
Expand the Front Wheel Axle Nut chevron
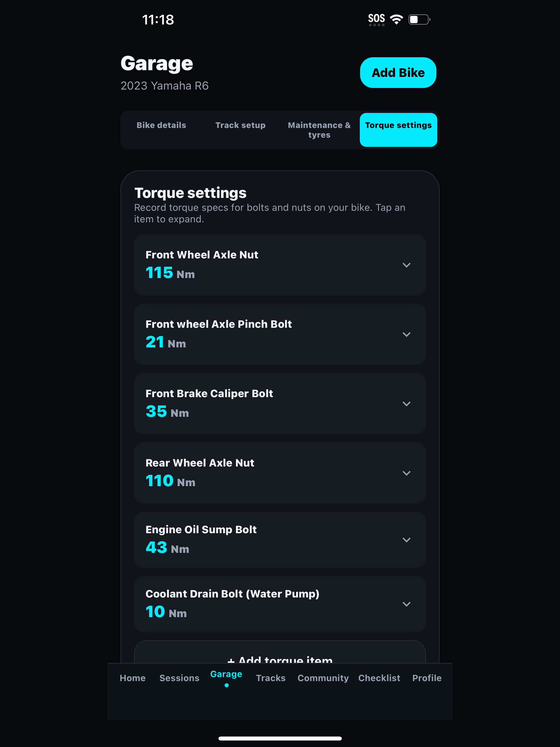(x=406, y=265)
